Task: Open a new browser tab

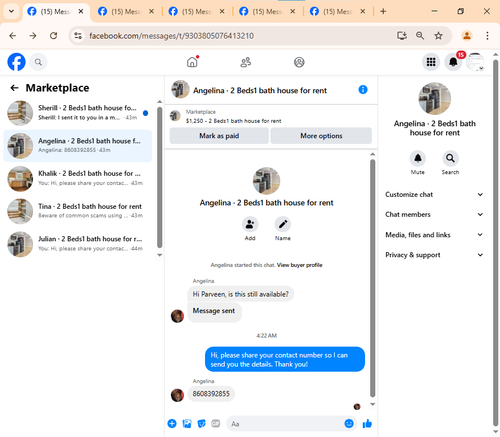Action: 383,11
